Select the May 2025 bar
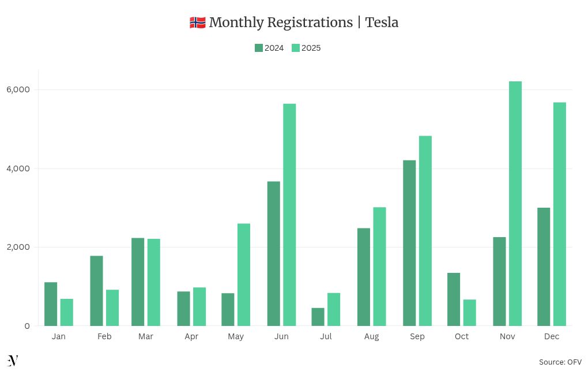Screen dimensions: 588x375 tap(244, 275)
